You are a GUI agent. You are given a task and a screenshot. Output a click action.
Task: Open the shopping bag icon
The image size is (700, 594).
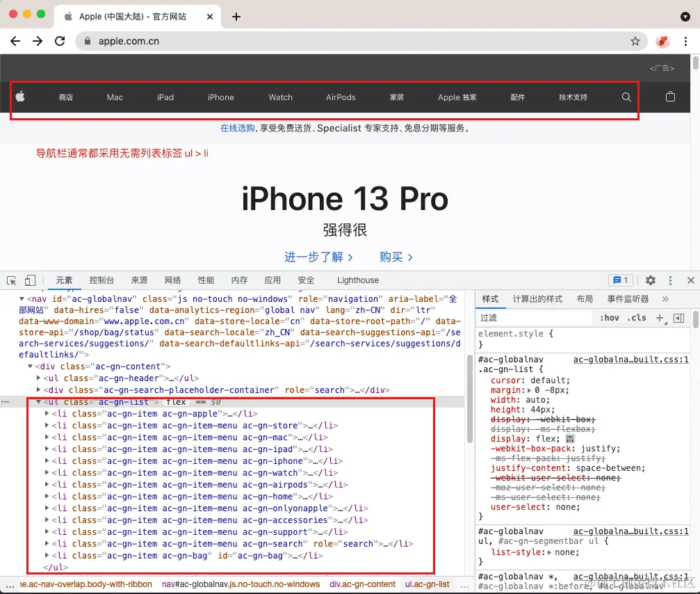670,97
